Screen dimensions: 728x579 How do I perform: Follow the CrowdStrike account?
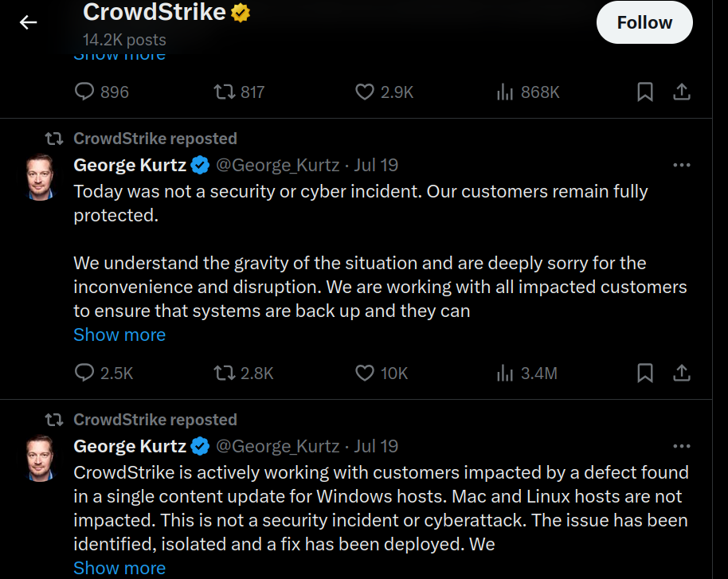[x=644, y=22]
